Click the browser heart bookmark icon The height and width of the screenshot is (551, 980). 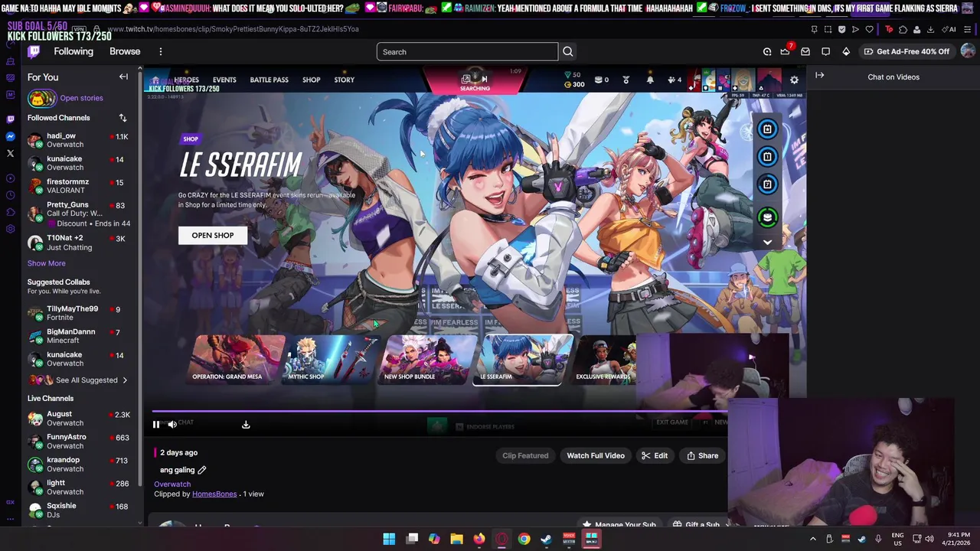click(869, 29)
